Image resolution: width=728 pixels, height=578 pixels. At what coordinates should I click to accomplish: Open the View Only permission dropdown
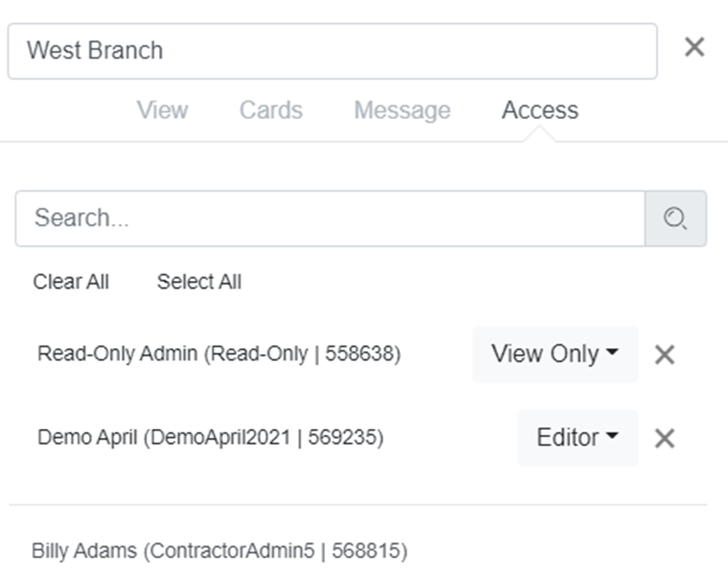pyautogui.click(x=555, y=355)
